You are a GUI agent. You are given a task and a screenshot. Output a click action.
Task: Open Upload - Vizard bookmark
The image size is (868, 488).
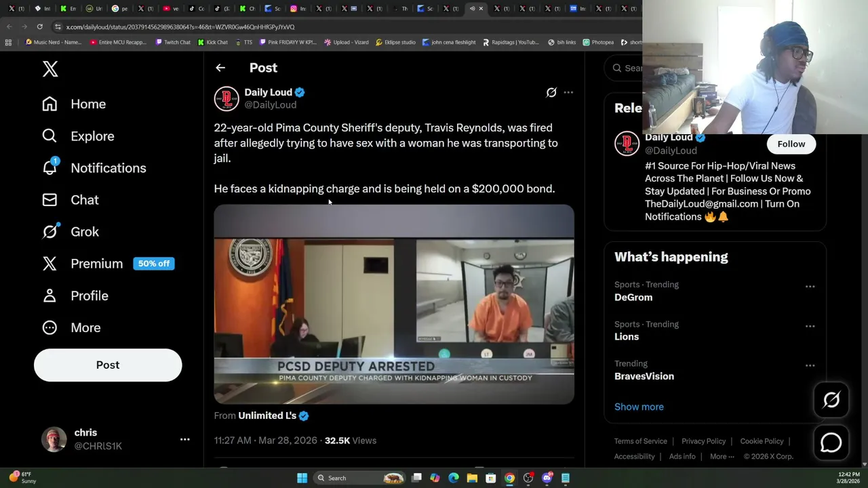point(347,42)
